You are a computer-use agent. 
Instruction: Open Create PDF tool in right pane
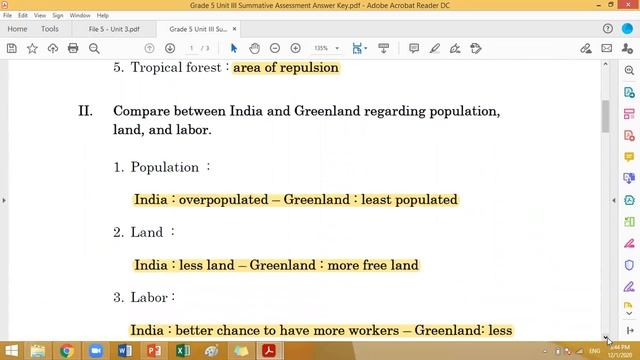[629, 136]
